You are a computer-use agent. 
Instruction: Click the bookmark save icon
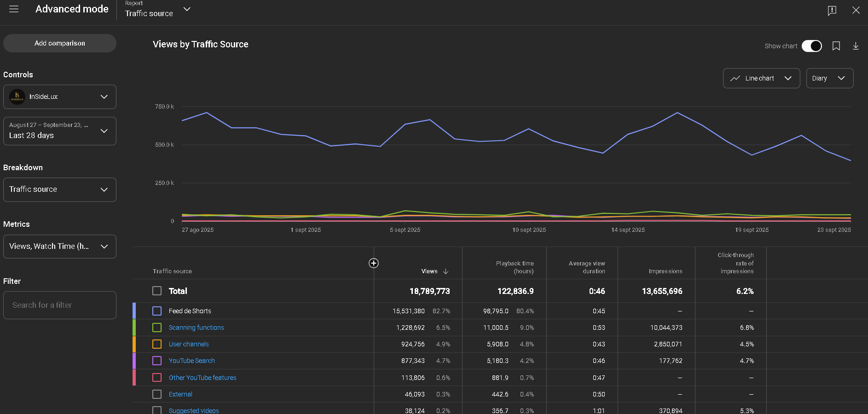tap(836, 46)
